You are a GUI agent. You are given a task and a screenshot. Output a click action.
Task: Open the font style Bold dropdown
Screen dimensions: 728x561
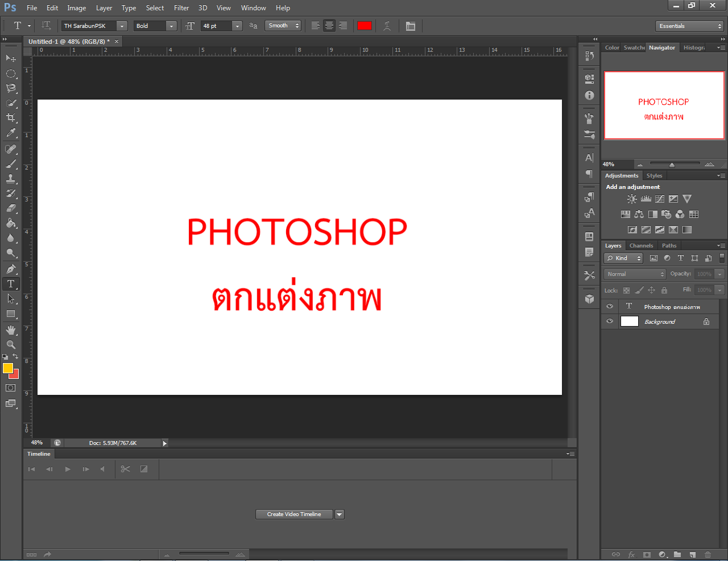pos(171,26)
